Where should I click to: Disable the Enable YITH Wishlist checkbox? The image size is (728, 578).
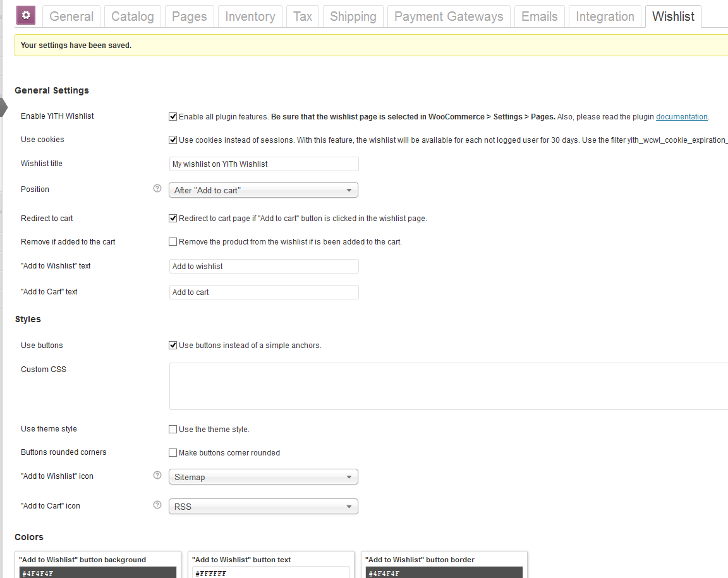point(173,117)
